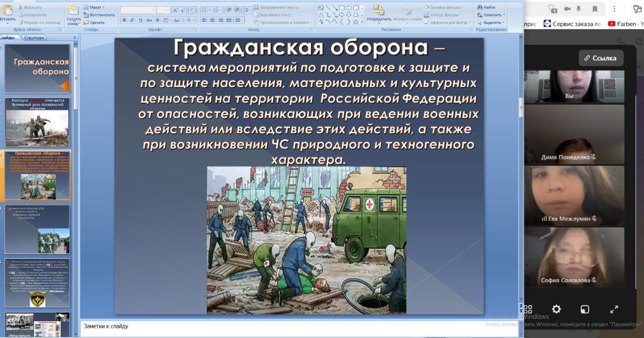644x338 pixels.
Task: Toggle Italic (К) formatting
Action: (132, 20)
